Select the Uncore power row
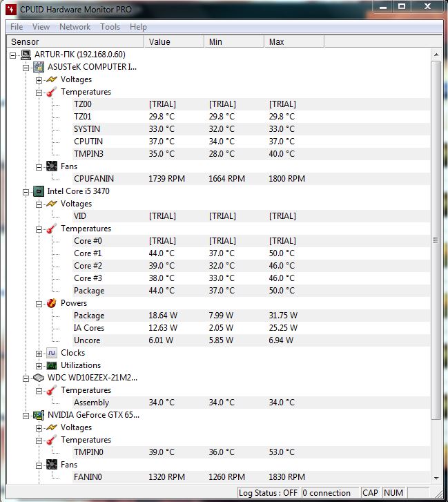Viewport: 448px width, 502px height. (251, 340)
